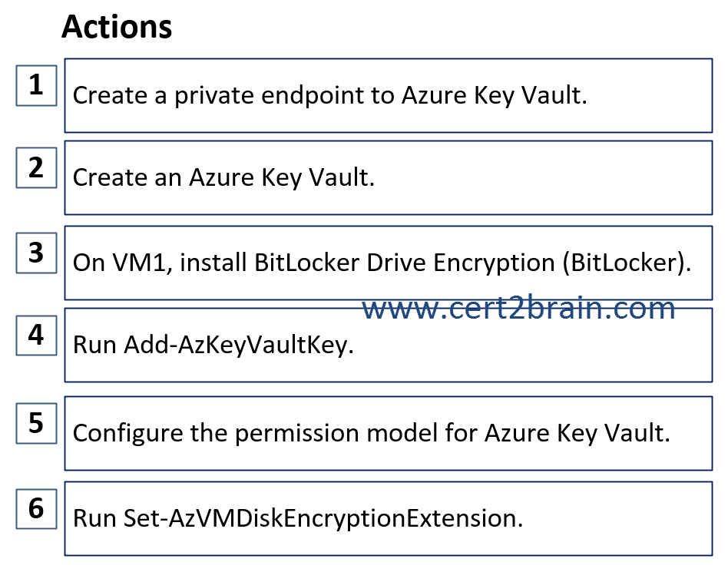This screenshot has width=728, height=572.
Task: Select the number 2 box
Action: pos(36,168)
